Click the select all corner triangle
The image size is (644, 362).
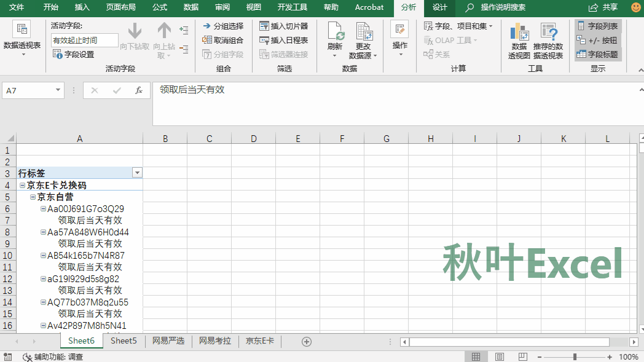10,138
